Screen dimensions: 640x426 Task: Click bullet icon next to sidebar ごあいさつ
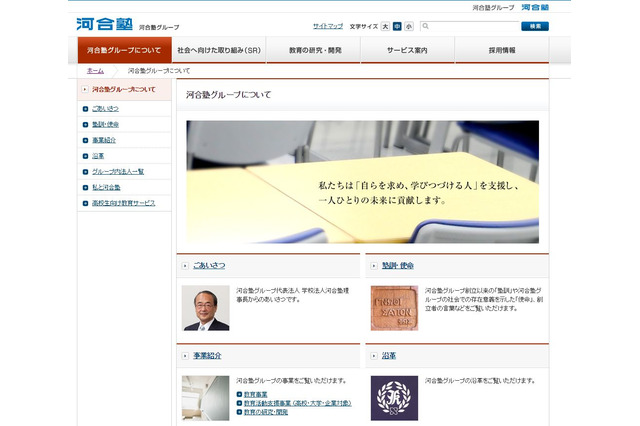[85, 109]
